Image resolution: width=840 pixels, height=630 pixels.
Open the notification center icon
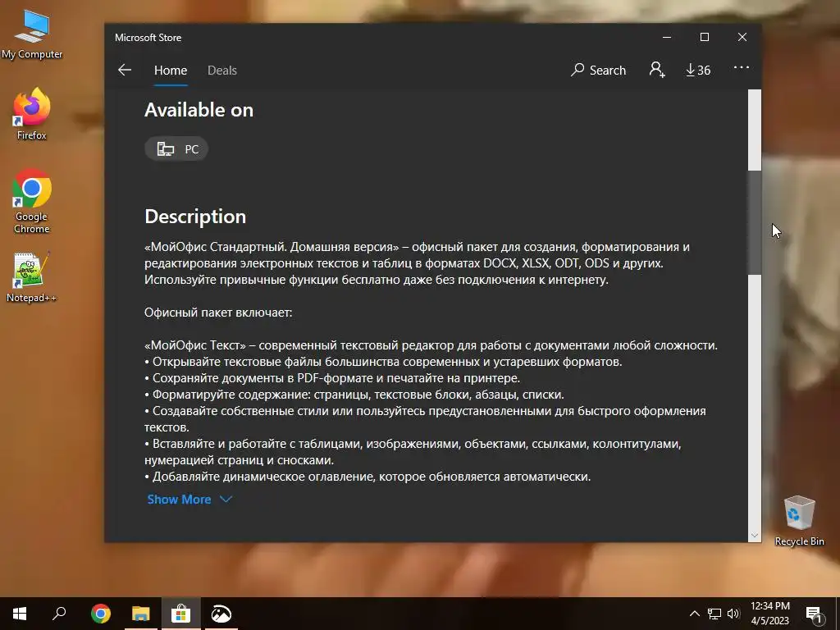click(x=814, y=614)
